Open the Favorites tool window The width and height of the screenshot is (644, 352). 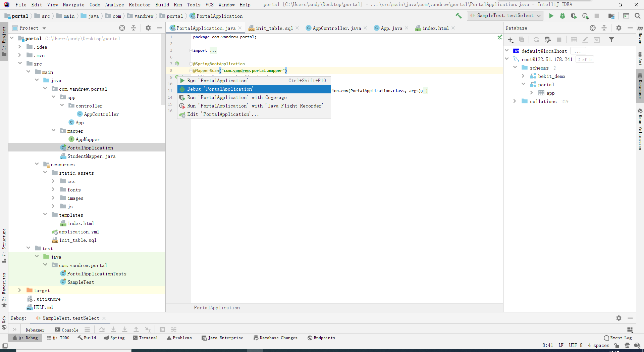coord(4,290)
